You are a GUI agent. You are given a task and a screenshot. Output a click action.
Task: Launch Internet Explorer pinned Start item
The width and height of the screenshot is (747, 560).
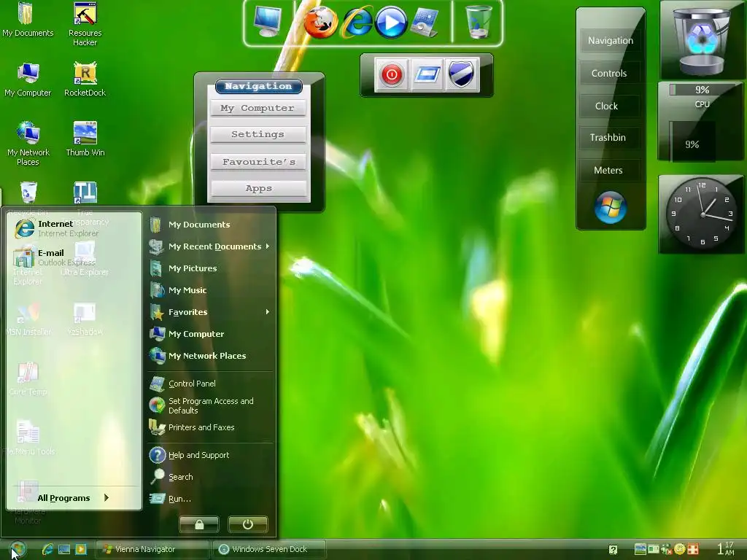coord(74,228)
